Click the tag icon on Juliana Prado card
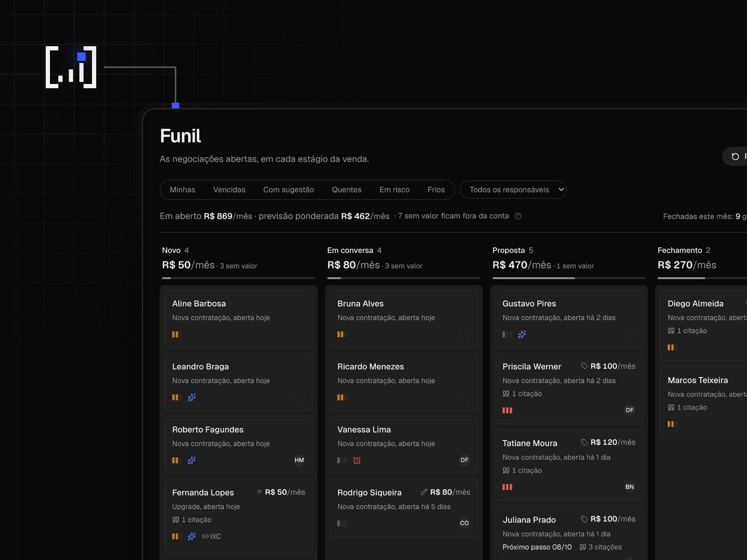The width and height of the screenshot is (747, 560). point(584,519)
